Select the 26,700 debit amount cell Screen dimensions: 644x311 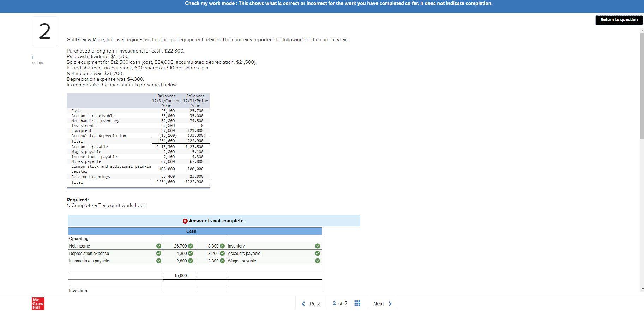tap(179, 246)
